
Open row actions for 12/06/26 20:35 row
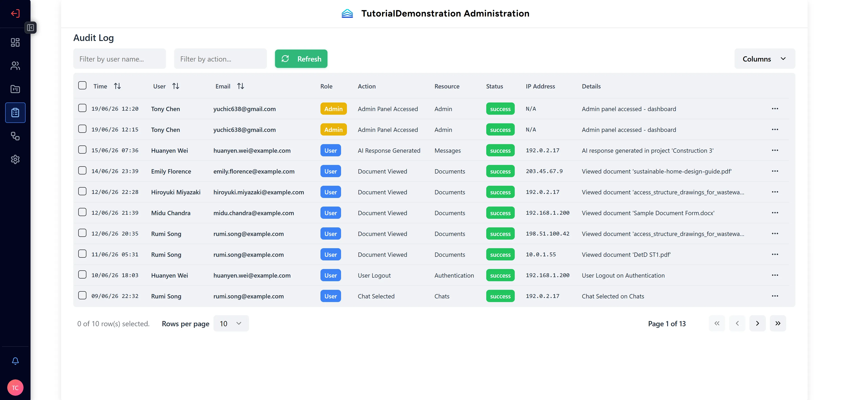pyautogui.click(x=775, y=233)
